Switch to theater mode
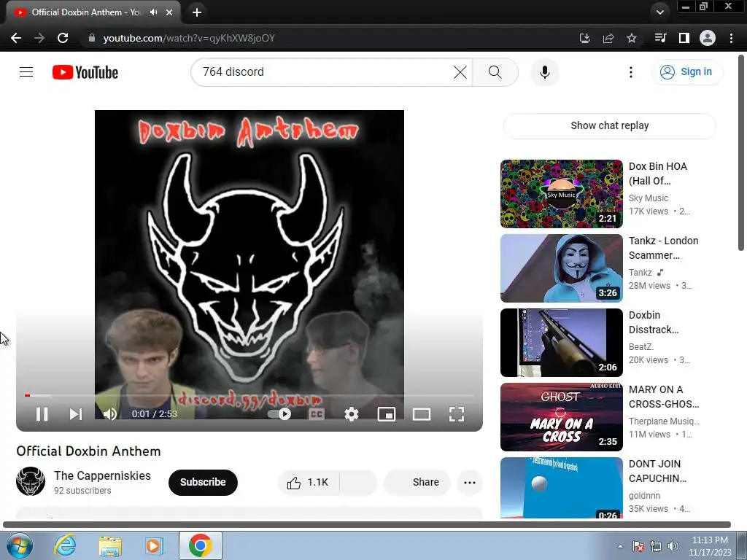 (422, 414)
